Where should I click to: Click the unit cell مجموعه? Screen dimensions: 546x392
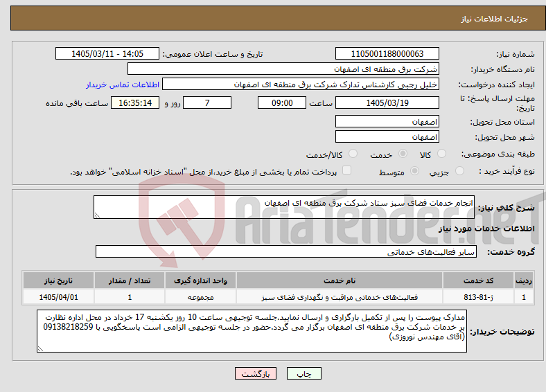pyautogui.click(x=200, y=297)
